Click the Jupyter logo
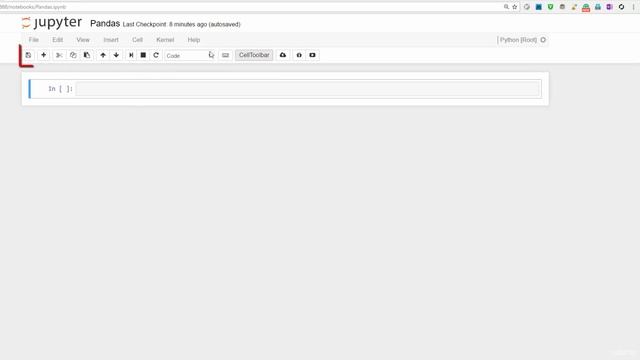Viewport: 640px width, 360px height. [52, 23]
